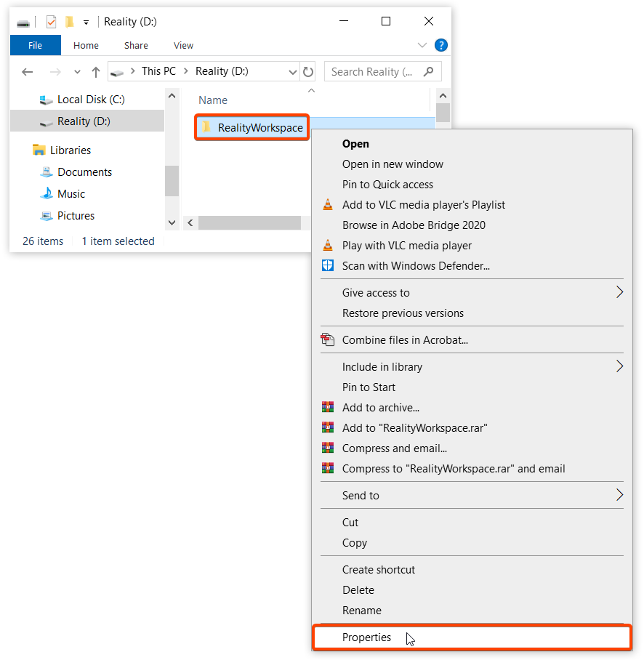
Task: Select Properties in the context menu
Action: coord(367,637)
